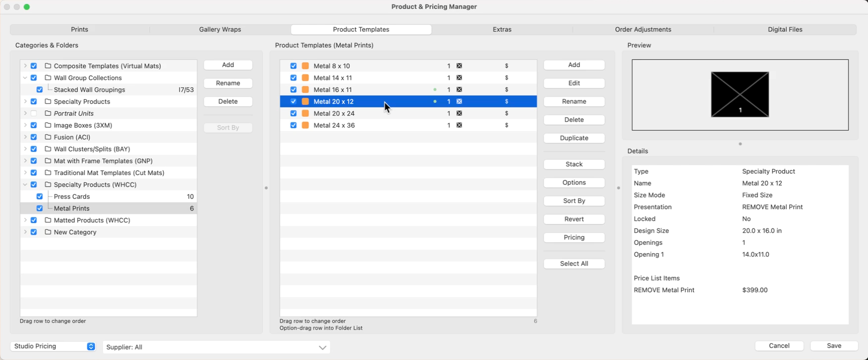The width and height of the screenshot is (868, 360).
Task: Click the folder icon next to Specialty Products
Action: pyautogui.click(x=48, y=101)
